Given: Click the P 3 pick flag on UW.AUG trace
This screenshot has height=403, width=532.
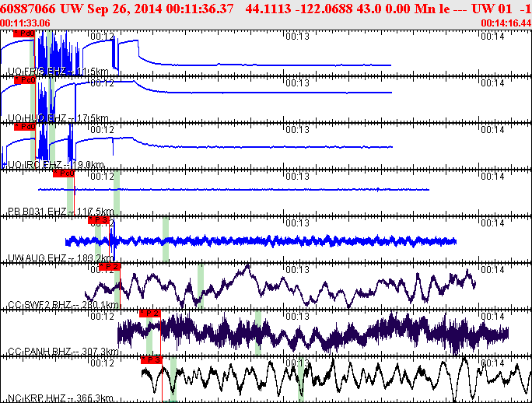Looking at the screenshot, I should [x=101, y=220].
